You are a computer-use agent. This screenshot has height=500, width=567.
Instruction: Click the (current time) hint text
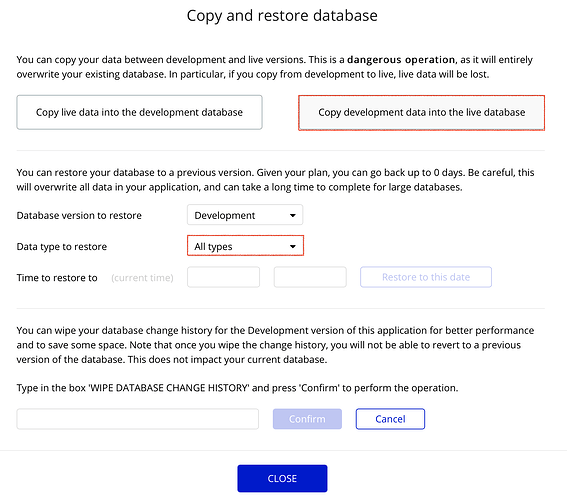coord(142,278)
